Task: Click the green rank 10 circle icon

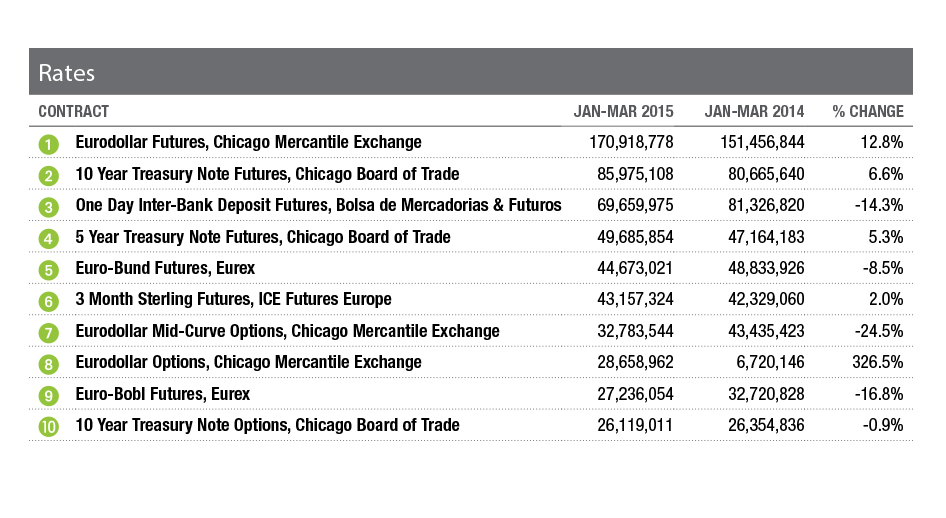Action: (x=48, y=426)
